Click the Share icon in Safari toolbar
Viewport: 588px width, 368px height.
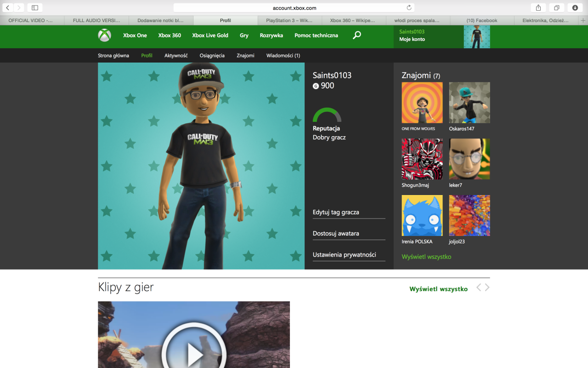[538, 7]
